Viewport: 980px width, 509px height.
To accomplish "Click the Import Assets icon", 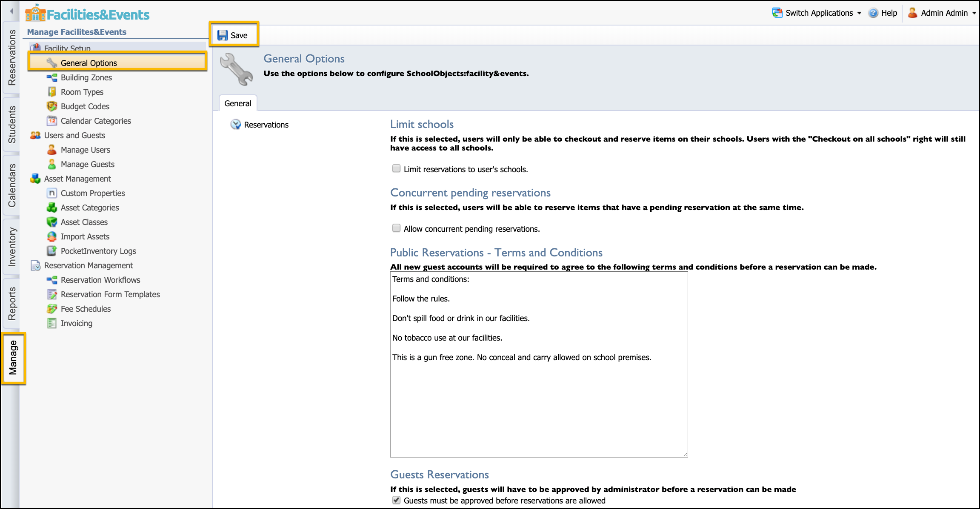I will [x=52, y=236].
